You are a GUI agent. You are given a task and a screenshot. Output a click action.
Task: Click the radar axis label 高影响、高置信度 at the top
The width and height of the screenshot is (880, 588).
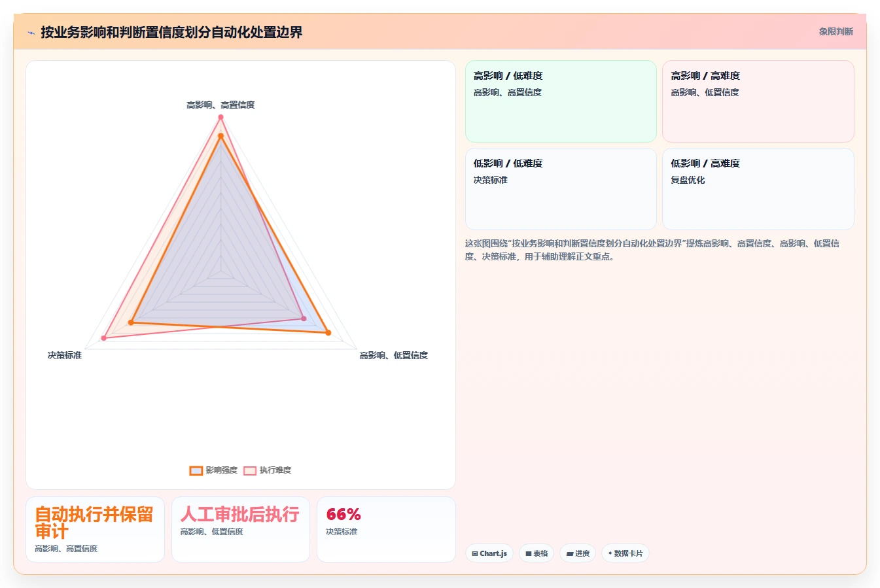point(220,105)
